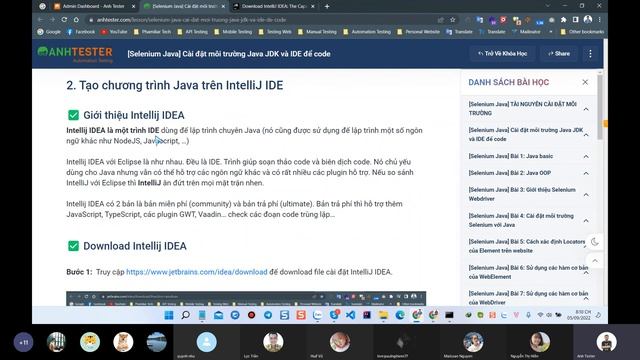Image resolution: width=640 pixels, height=360 pixels.
Task: Open Chrome extensions puzzle icon
Action: (564, 20)
